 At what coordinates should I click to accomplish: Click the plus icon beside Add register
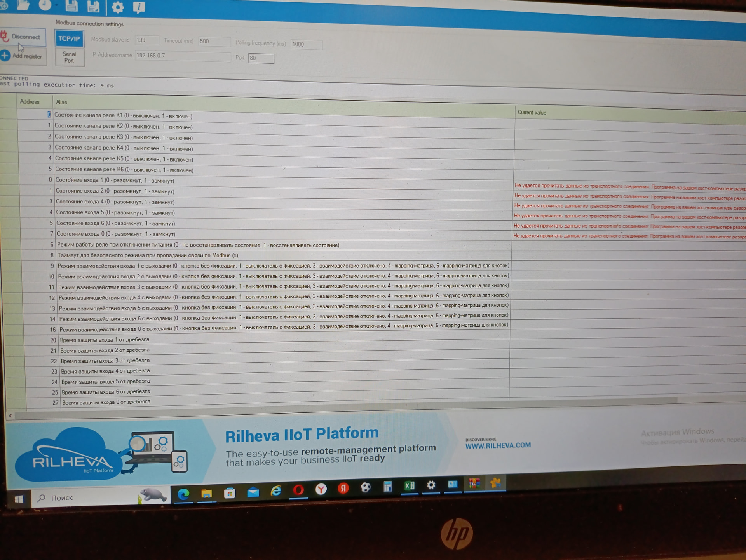click(x=5, y=56)
